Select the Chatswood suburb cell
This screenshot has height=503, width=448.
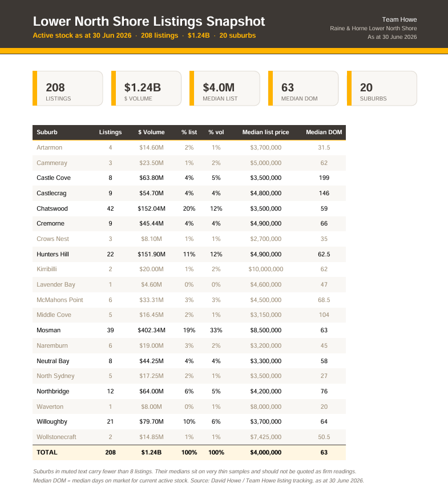pos(52,208)
